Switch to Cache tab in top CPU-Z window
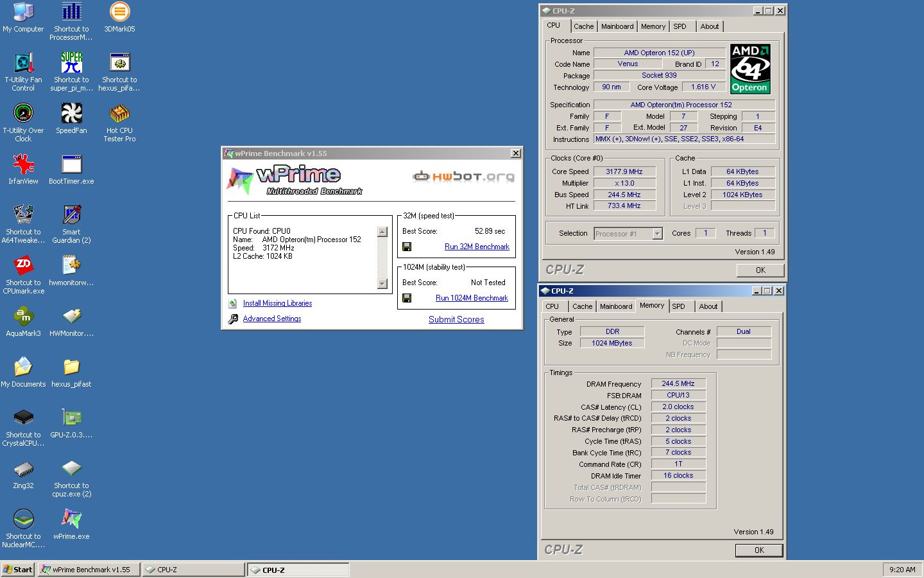924x578 pixels. [x=583, y=26]
